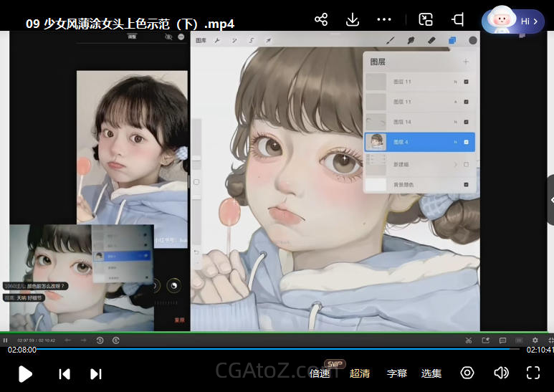Mute the audio with the speaker icon
The image size is (554, 392).
point(501,373)
